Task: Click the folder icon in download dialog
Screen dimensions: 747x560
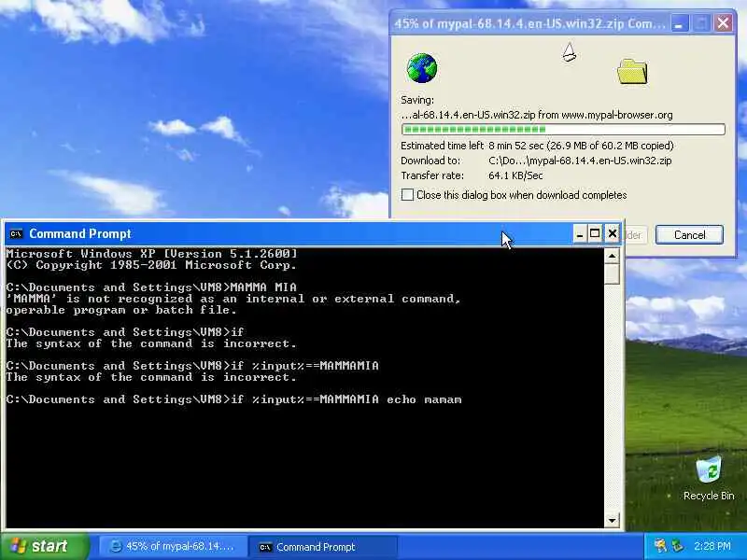Action: click(x=632, y=72)
